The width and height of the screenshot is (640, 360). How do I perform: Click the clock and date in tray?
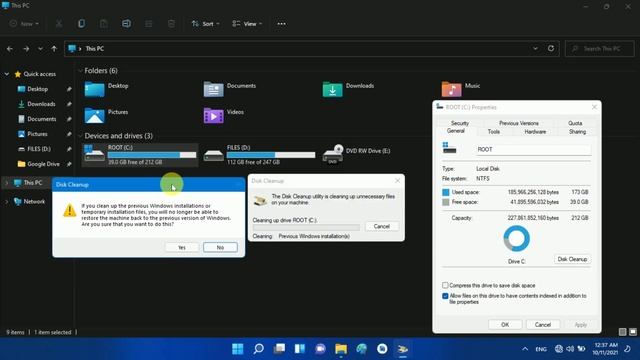coord(605,349)
